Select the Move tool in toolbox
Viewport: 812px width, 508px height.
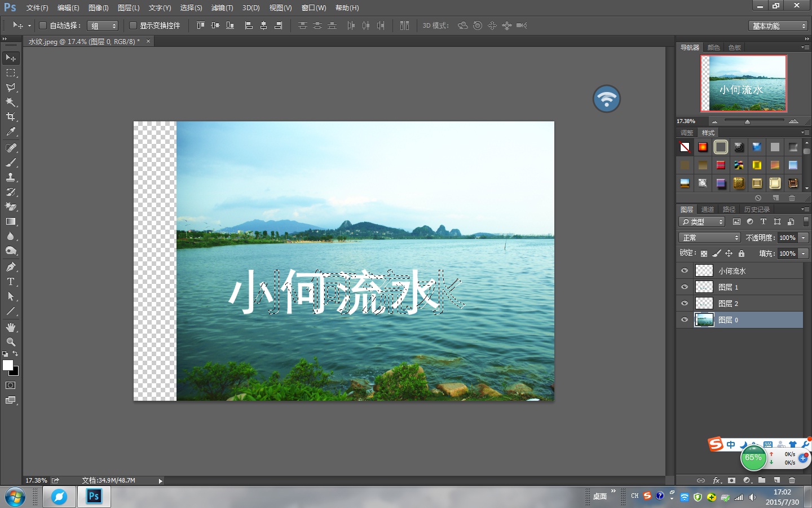point(11,58)
